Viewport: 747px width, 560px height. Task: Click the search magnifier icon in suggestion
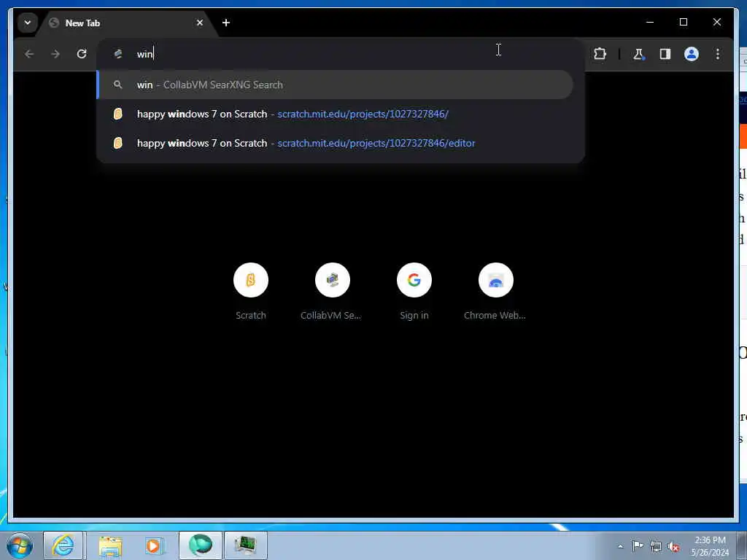[117, 85]
